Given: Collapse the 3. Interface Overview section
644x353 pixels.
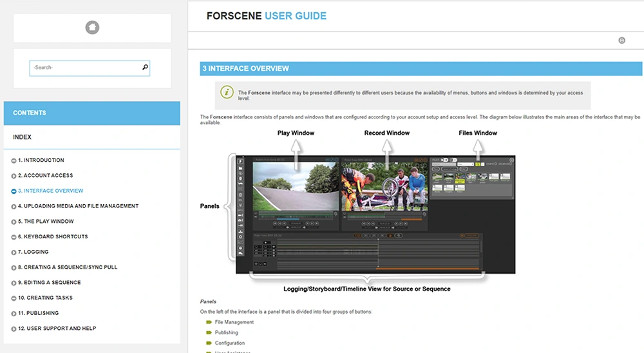Looking at the screenshot, I should coord(14,191).
